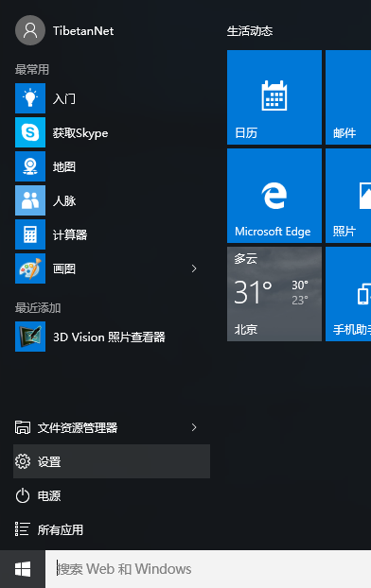Click the 最常用 section heading
Viewport: 371px width, 588px height.
click(x=32, y=69)
